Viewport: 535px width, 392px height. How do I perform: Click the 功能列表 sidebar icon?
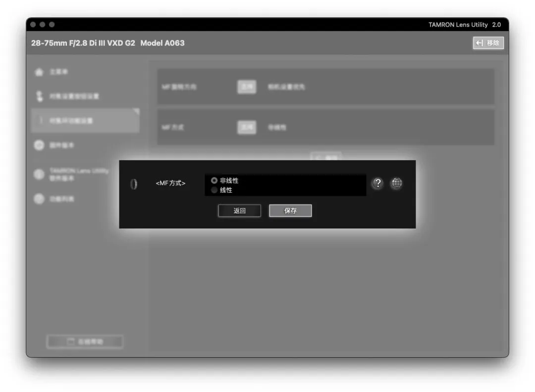tap(39, 199)
